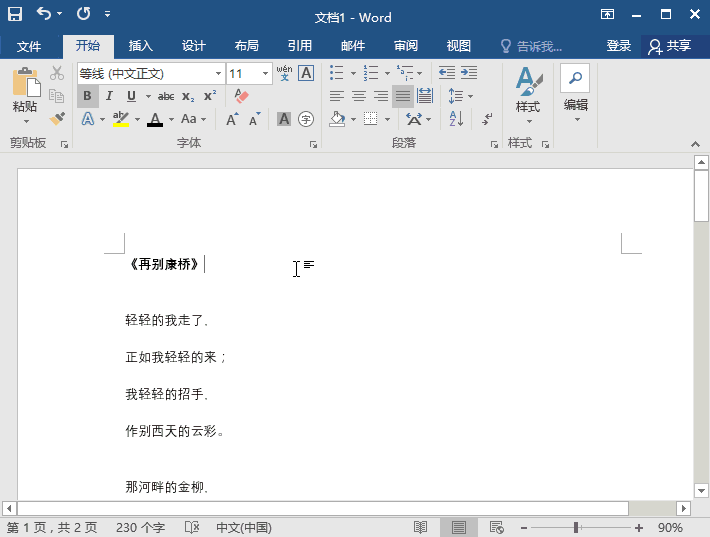Show paragraph marks icon

pos(487,119)
